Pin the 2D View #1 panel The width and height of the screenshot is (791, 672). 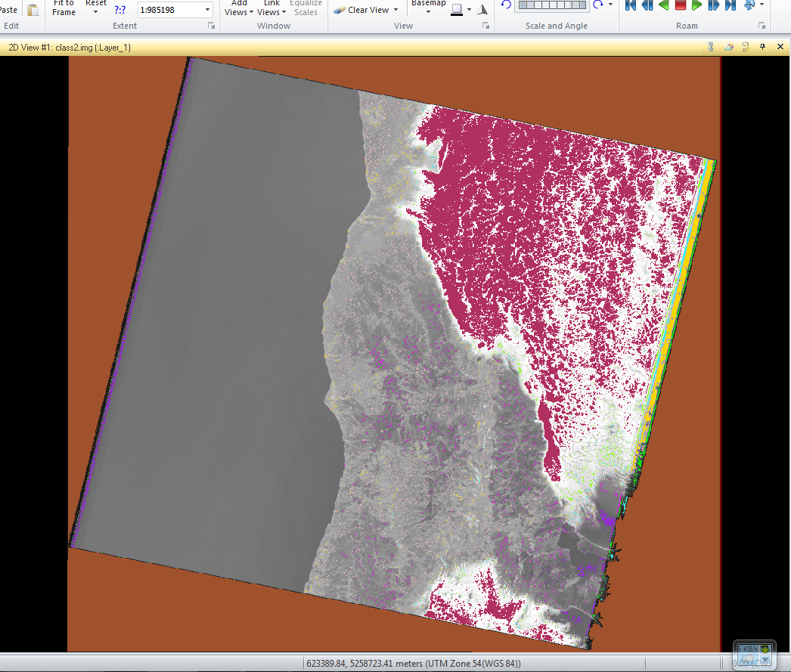click(762, 47)
